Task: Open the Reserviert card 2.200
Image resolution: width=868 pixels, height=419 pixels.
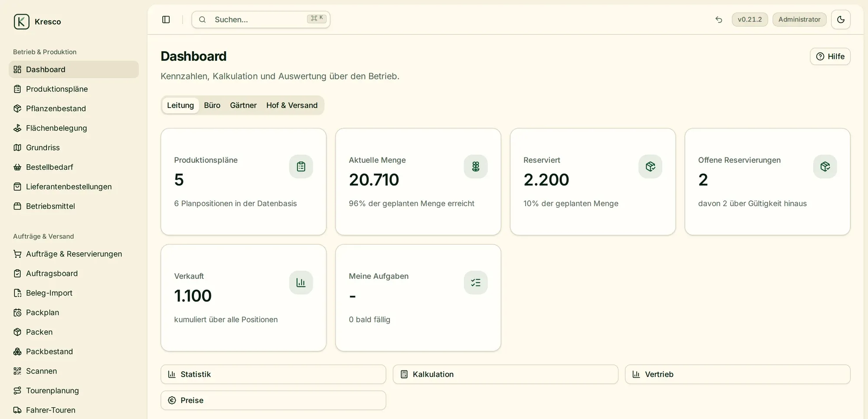Action: coord(593,182)
